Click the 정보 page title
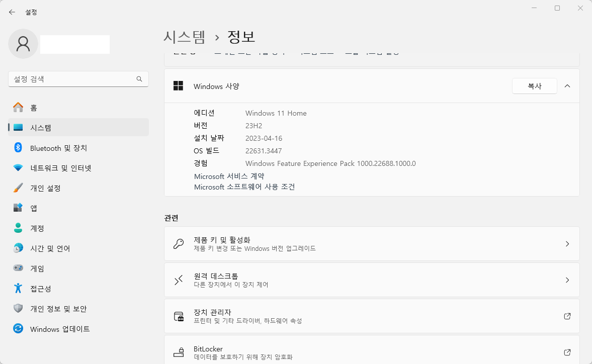 (241, 37)
